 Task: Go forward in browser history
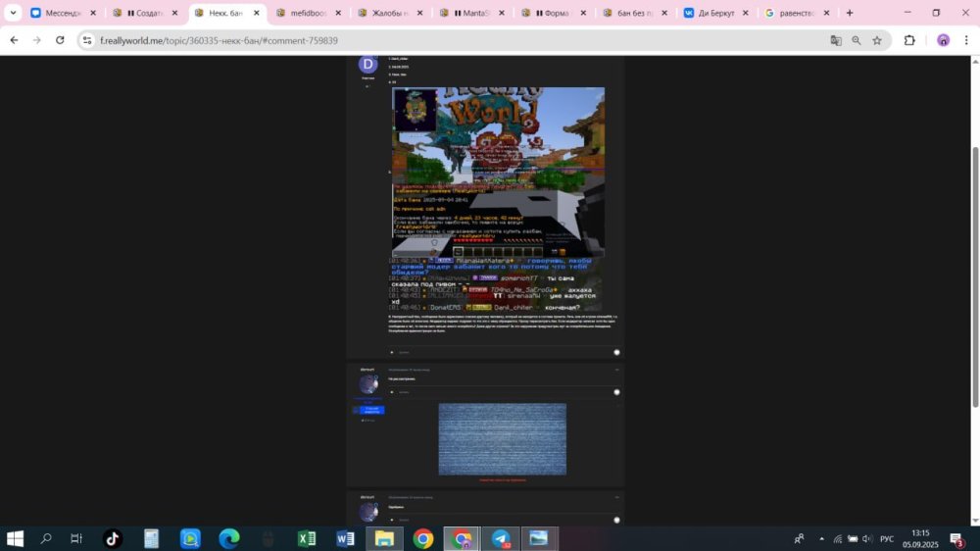pyautogui.click(x=37, y=40)
